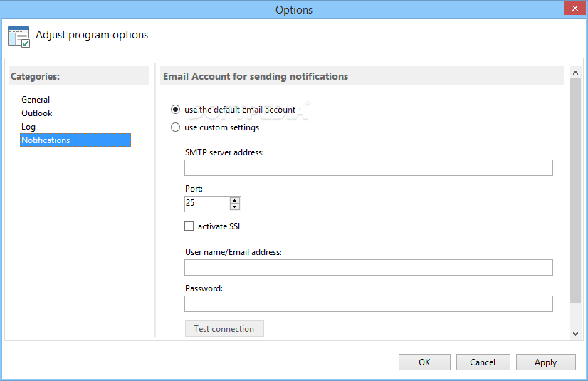Screen dimensions: 588x381
Task: Enable the activate SSL checkbox
Action: click(x=189, y=226)
